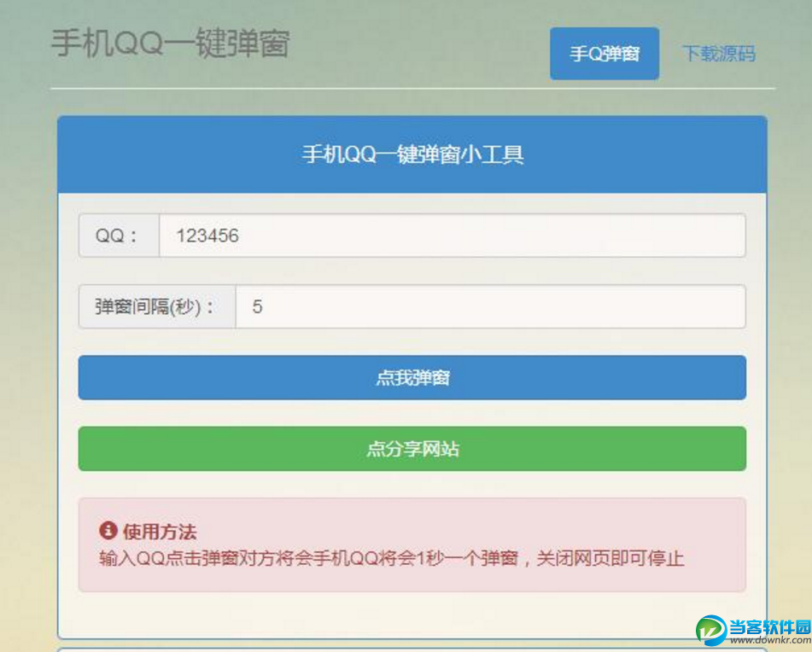Click the QQ： field label

119,236
